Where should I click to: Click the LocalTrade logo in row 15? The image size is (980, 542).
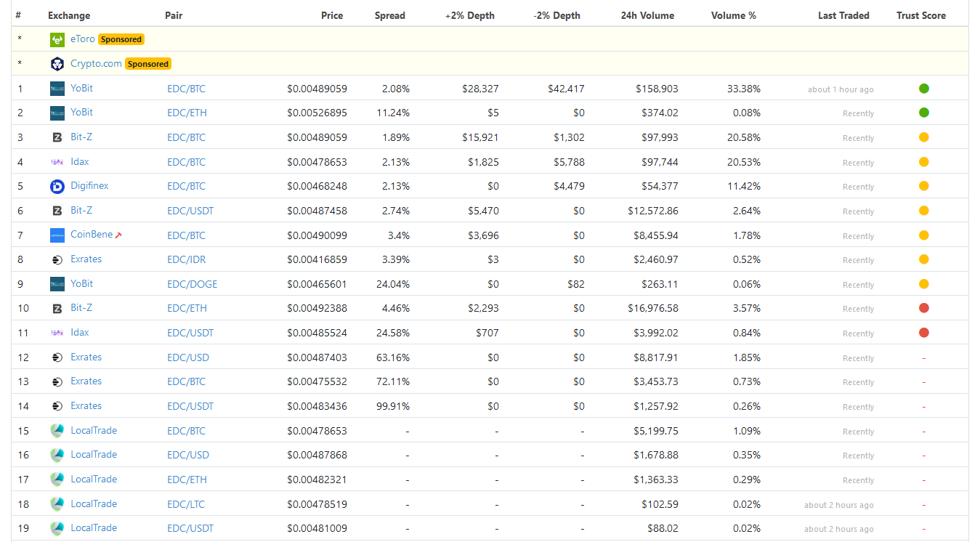coord(57,430)
